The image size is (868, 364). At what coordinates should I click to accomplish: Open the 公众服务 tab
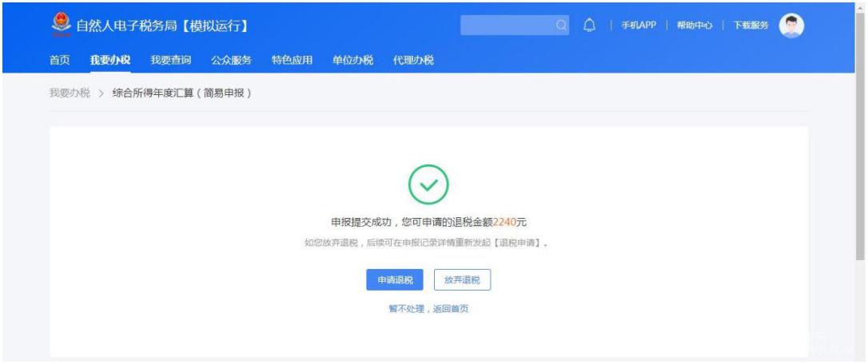coord(231,61)
